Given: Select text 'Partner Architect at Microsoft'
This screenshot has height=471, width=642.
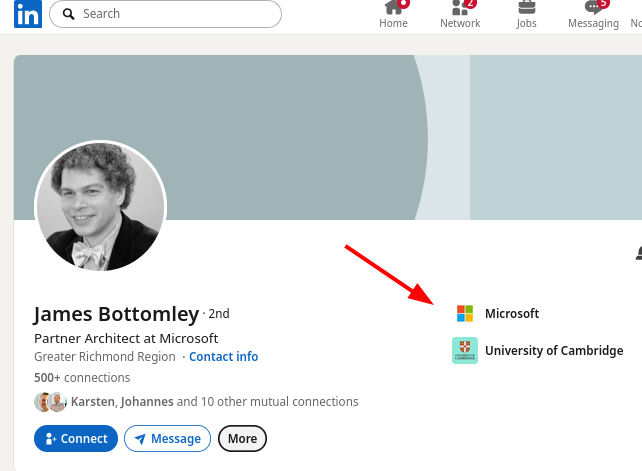Looking at the screenshot, I should (126, 339).
